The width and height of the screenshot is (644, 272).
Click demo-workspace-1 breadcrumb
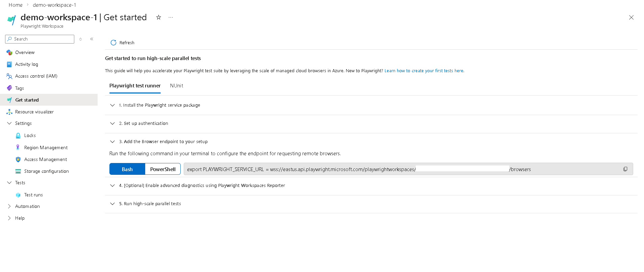[54, 5]
